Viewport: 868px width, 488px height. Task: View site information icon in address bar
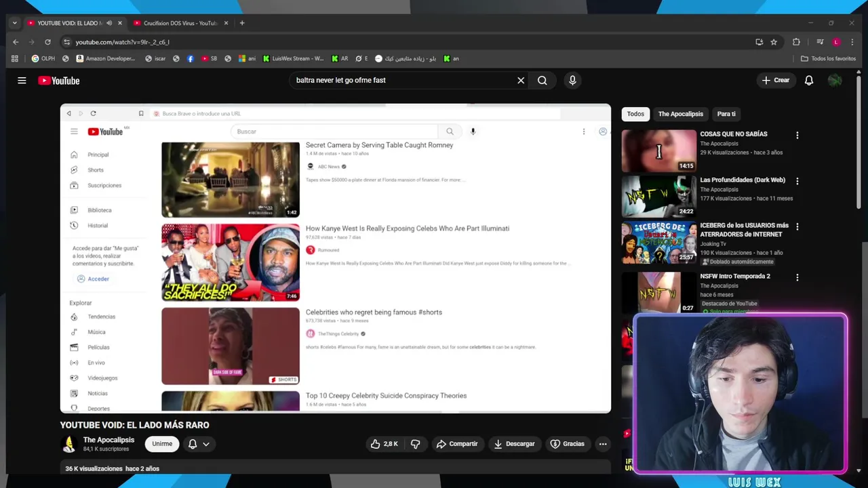click(66, 42)
